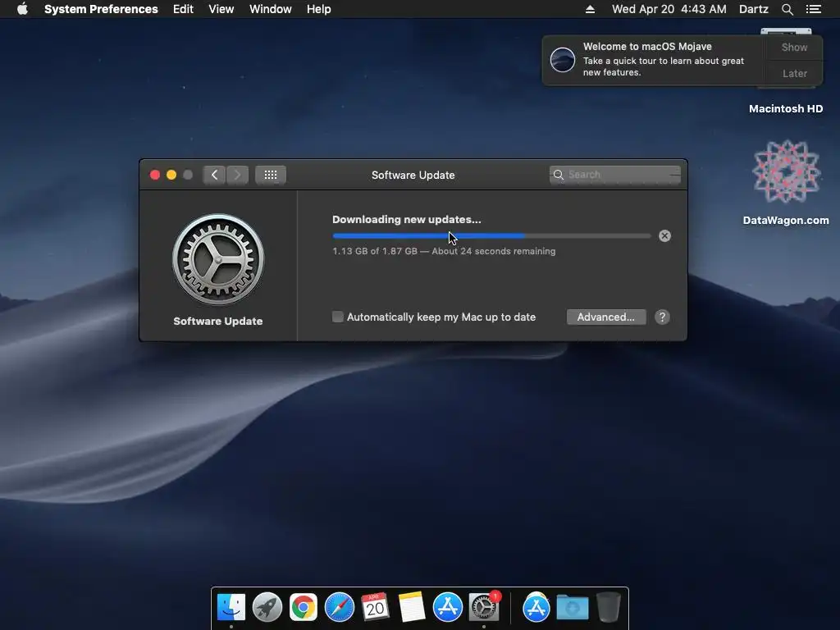The width and height of the screenshot is (840, 630).
Task: Cancel the download with the X button
Action: pyautogui.click(x=664, y=235)
